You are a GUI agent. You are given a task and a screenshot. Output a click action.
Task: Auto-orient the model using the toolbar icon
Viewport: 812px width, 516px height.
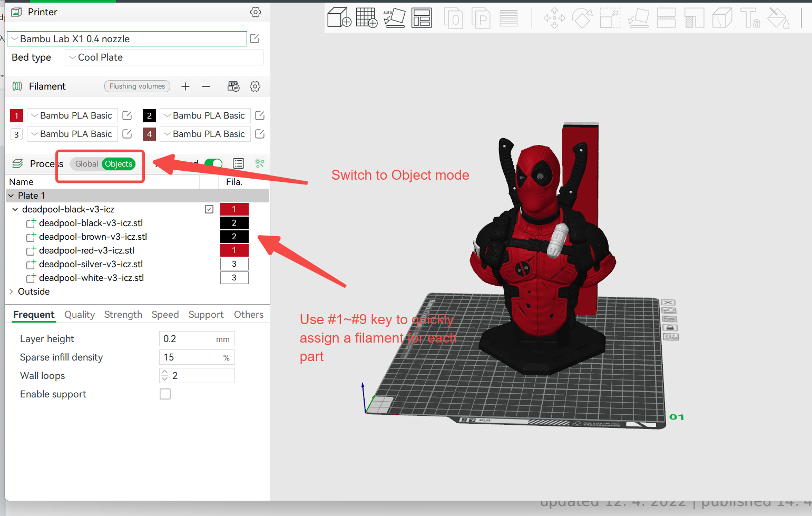(x=394, y=17)
